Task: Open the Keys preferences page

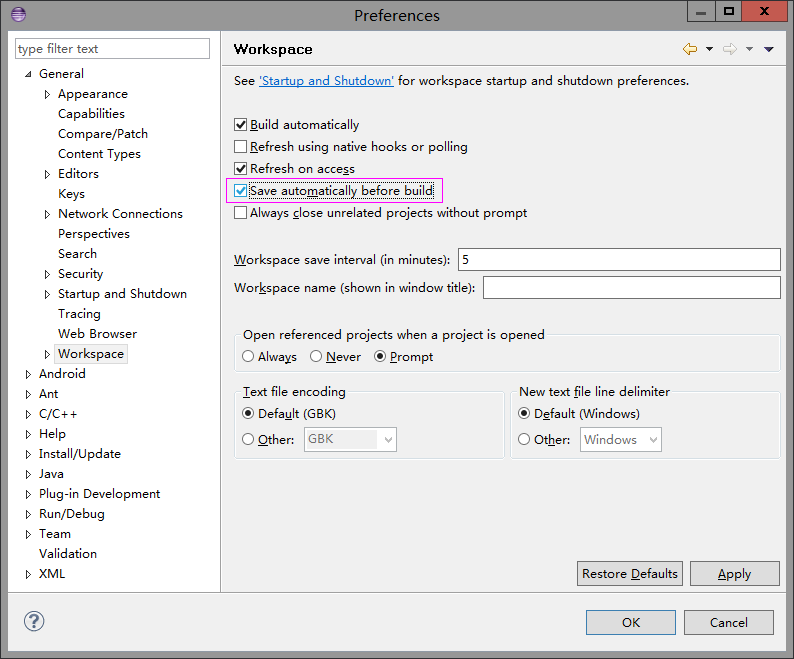Action: point(71,194)
